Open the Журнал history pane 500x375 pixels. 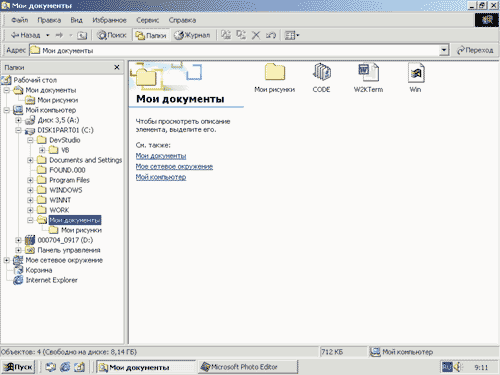(192, 35)
